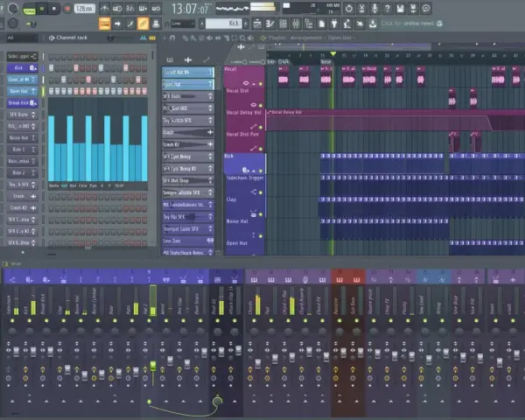This screenshot has width=525, height=420.
Task: Click the Play button in the transport
Action: pyautogui.click(x=42, y=9)
